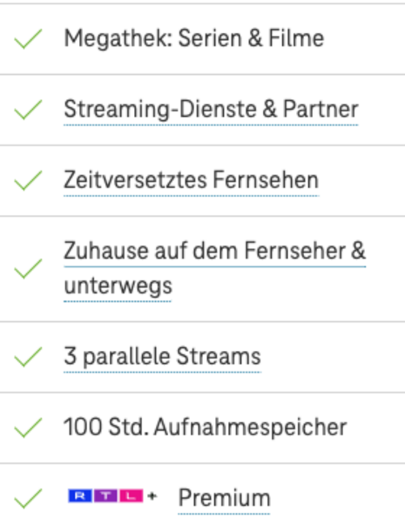
Task: Open the Premium link next to RTL+
Action: 224,498
